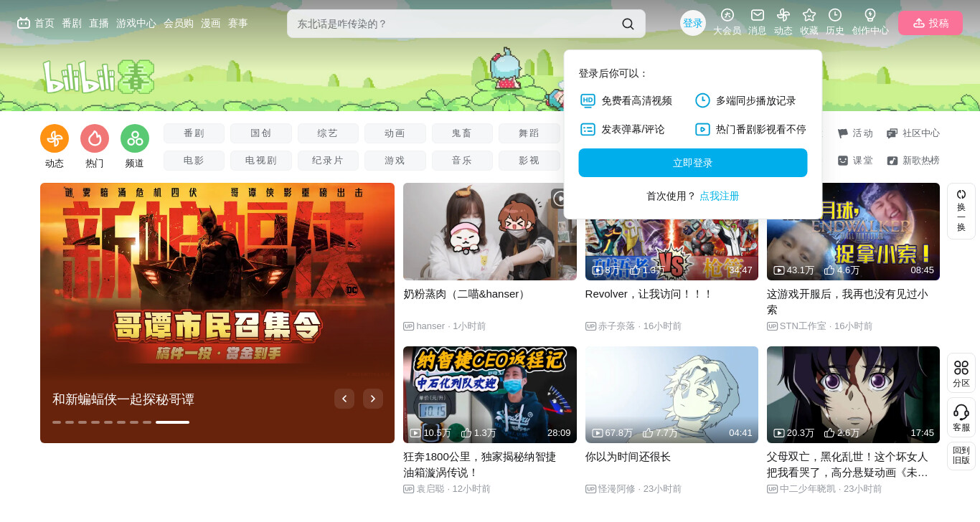Click the 首页 TV icon link
This screenshot has width=980, height=522.
click(x=36, y=23)
